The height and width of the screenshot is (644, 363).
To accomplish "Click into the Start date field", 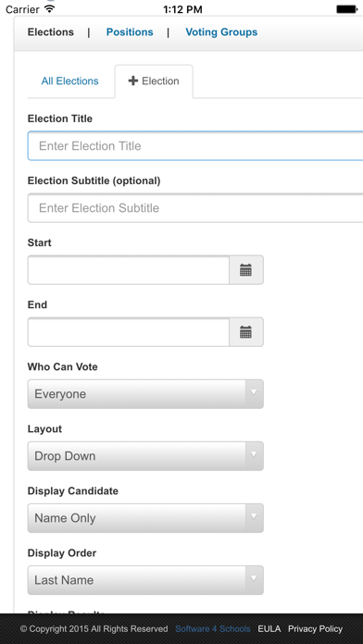I will [129, 270].
